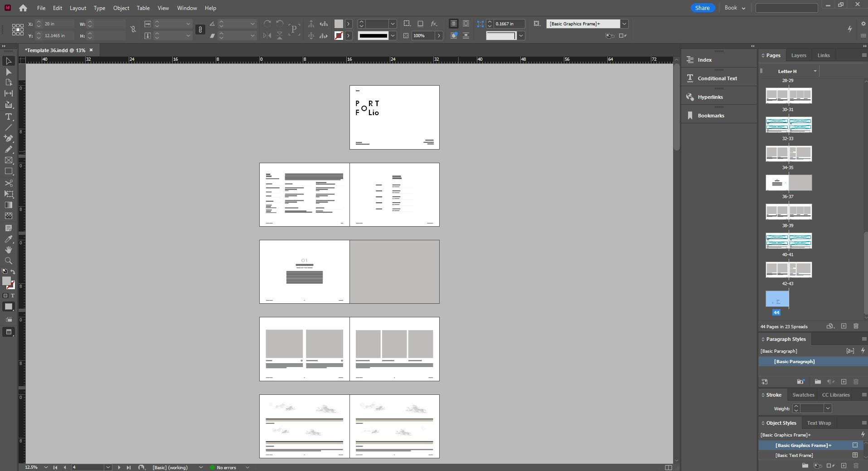The height and width of the screenshot is (471, 868).
Task: Choose the Zoom tool in toolbox
Action: (x=8, y=261)
